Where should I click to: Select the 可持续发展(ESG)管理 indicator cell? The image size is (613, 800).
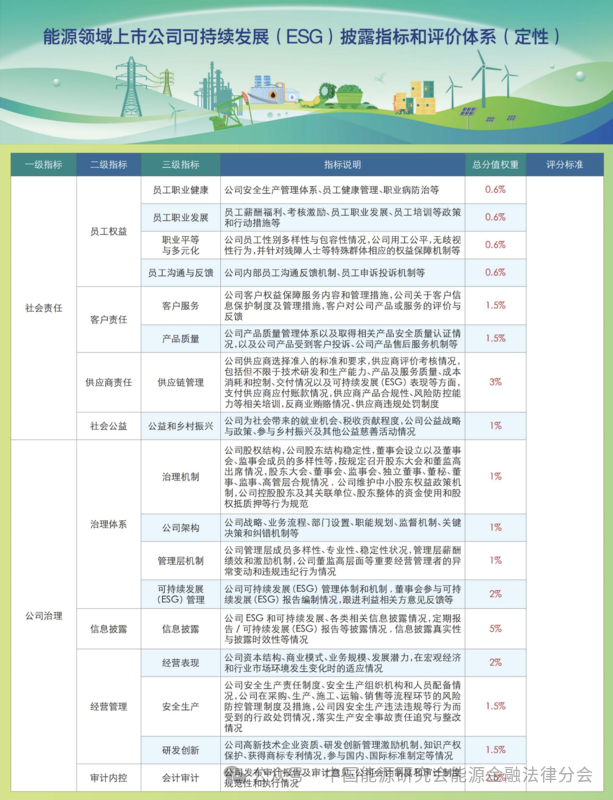[181, 594]
